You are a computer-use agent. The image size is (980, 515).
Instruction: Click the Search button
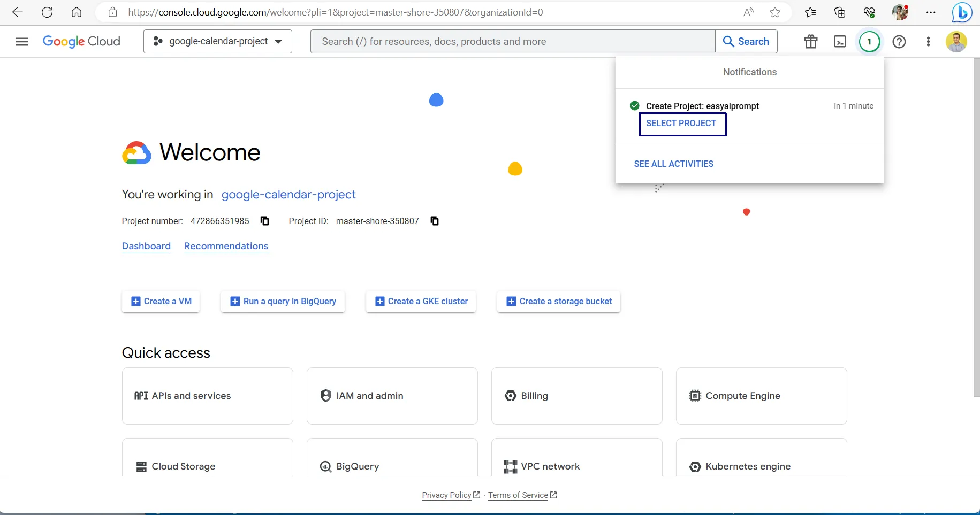746,41
